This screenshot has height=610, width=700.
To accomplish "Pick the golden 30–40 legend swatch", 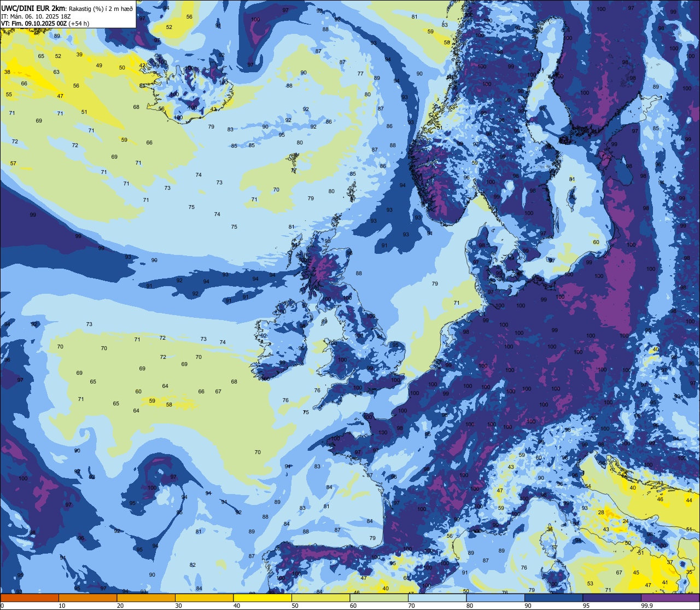I will [x=204, y=597].
